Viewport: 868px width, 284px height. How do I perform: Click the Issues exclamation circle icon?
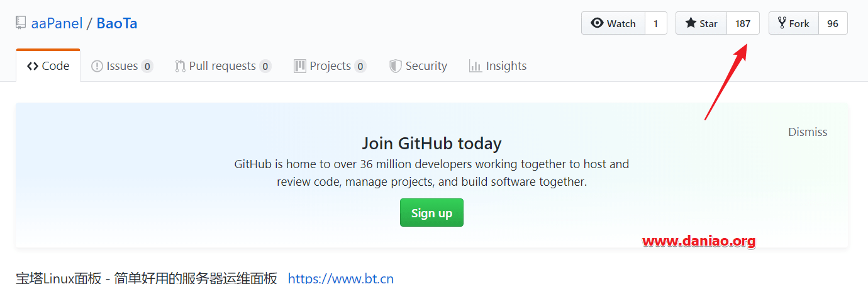(x=97, y=66)
